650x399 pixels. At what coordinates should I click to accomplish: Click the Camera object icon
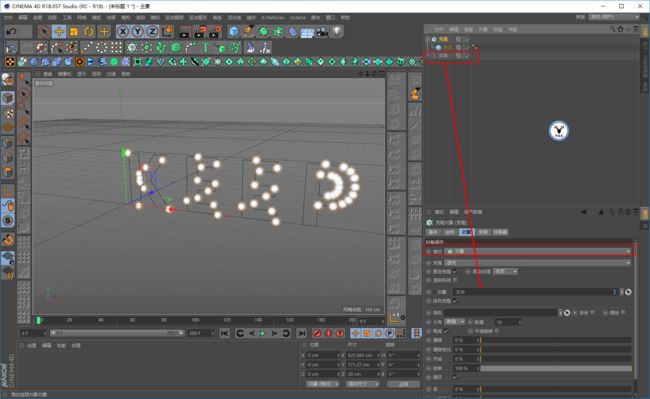[x=322, y=31]
